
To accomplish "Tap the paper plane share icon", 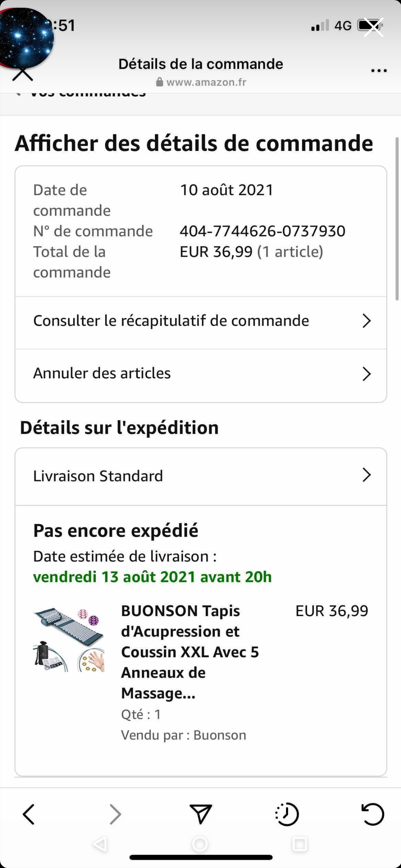I will 200,814.
